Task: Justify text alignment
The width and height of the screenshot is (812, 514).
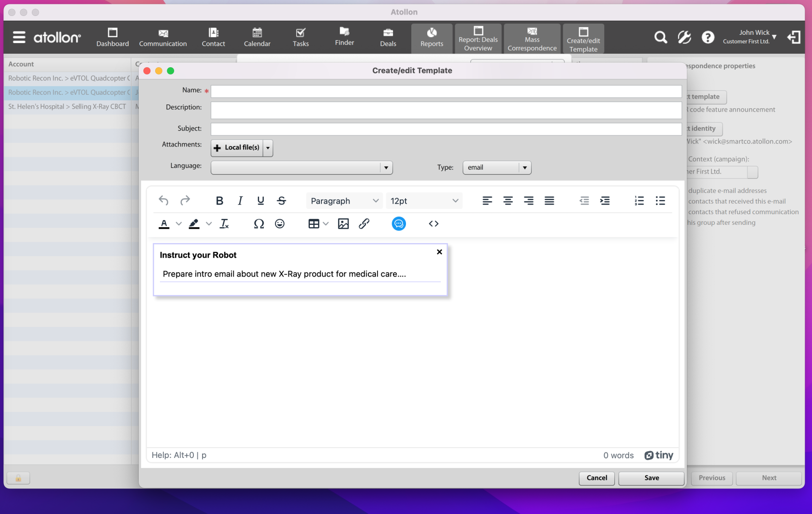Action: click(x=550, y=201)
